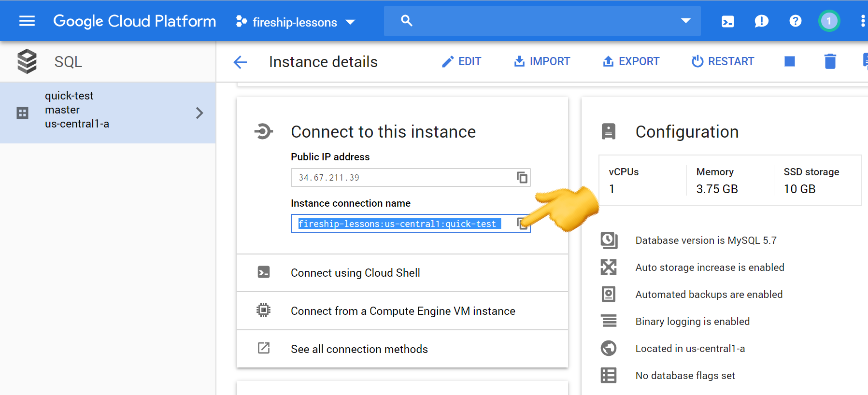Stop the instance with the square icon
This screenshot has height=395, width=868.
790,61
